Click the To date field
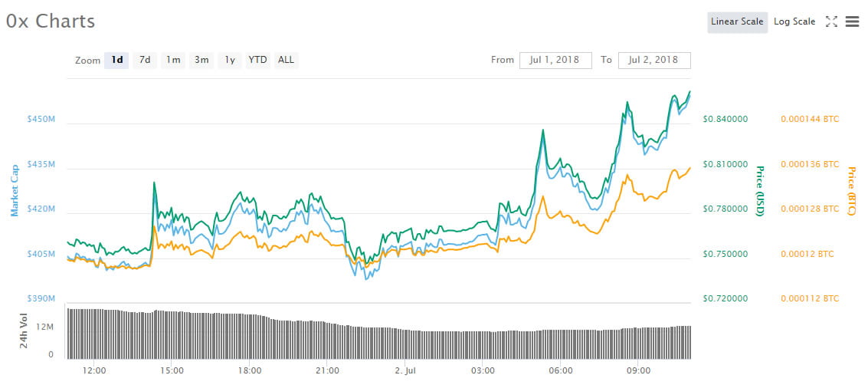 click(654, 60)
